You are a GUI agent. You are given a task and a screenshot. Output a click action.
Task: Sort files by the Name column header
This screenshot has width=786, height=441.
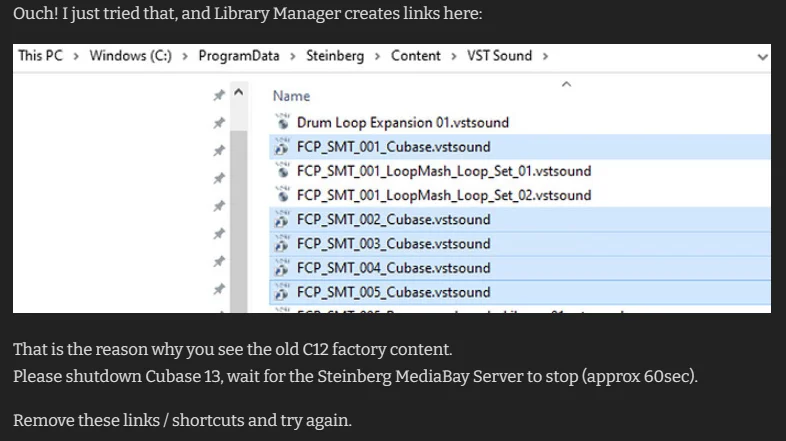(x=291, y=96)
